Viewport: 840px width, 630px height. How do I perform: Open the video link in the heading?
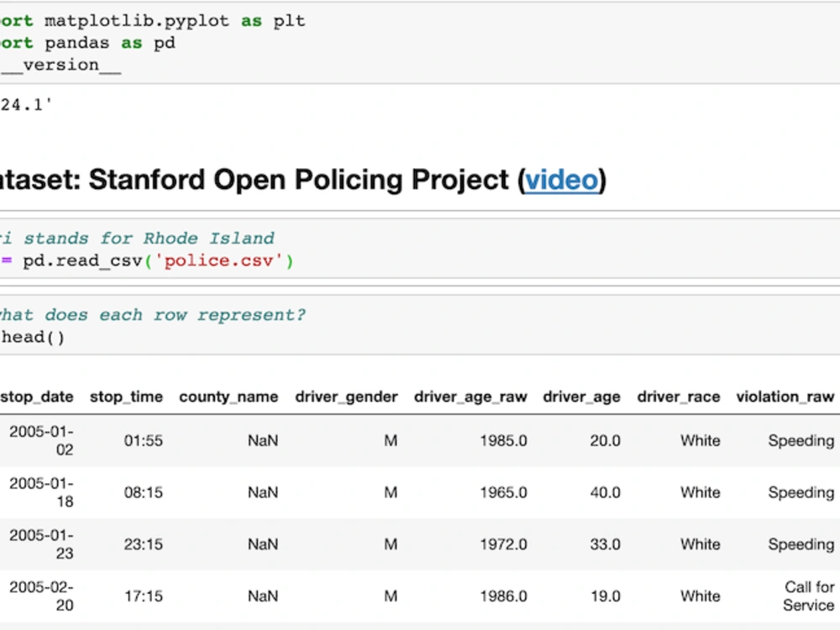pos(561,180)
